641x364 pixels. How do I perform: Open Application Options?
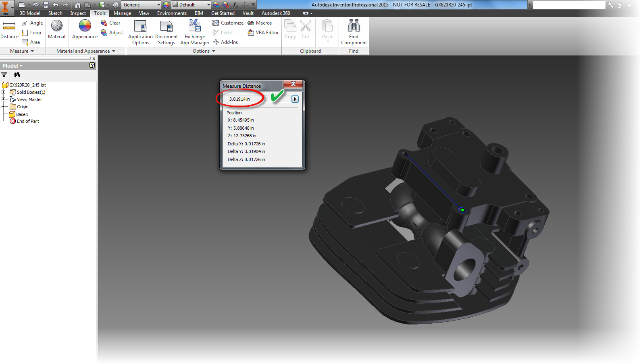[x=140, y=32]
